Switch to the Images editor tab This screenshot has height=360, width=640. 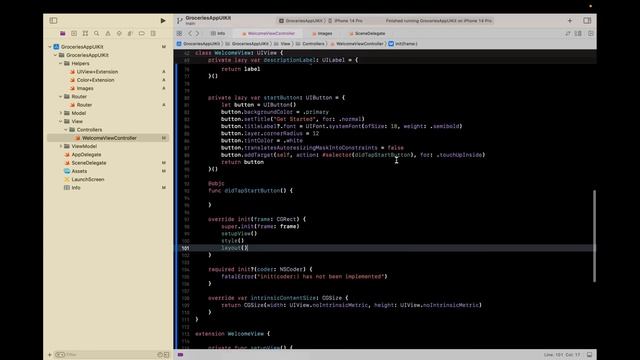click(322, 33)
